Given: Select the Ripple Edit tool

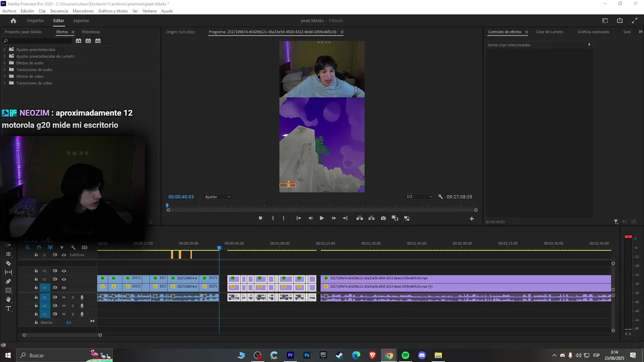Looking at the screenshot, I should [x=8, y=254].
